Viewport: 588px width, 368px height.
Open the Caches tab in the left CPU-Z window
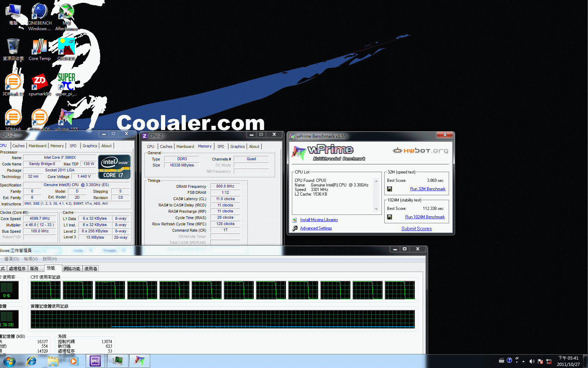(19, 146)
